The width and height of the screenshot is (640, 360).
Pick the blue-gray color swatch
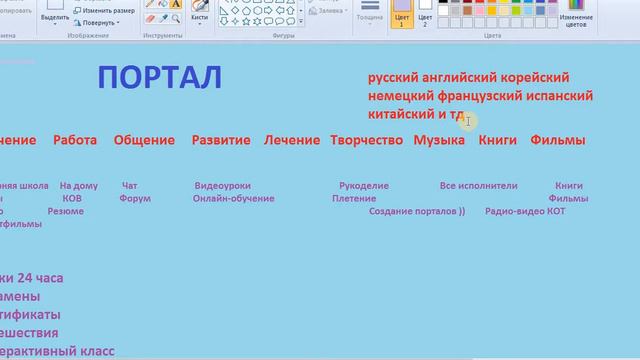[540, 11]
